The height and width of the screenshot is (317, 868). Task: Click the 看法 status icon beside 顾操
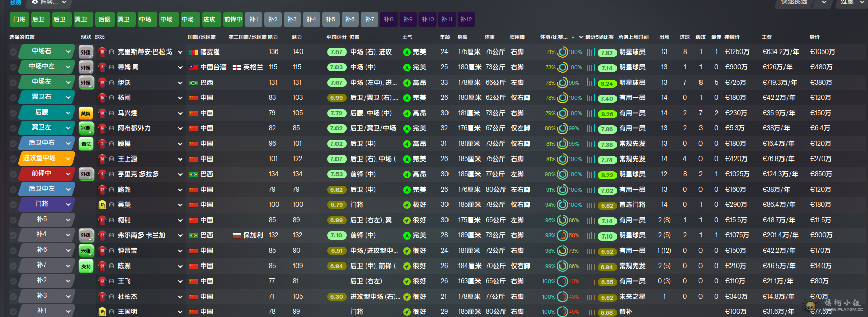point(86,144)
